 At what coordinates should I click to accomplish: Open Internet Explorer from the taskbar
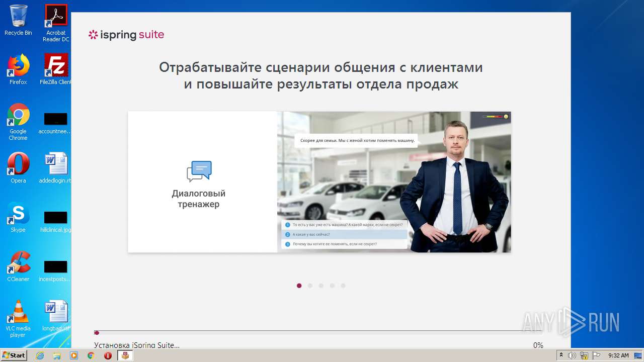point(40,355)
